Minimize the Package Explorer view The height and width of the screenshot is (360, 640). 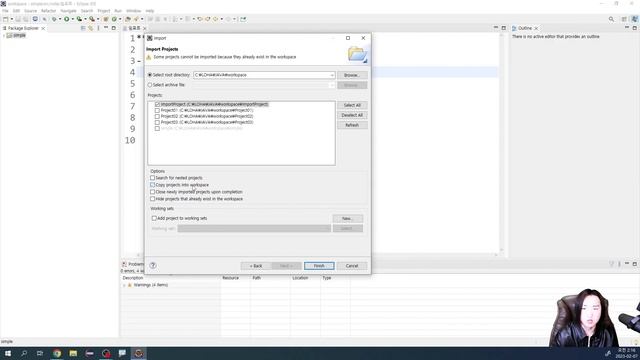coord(106,28)
